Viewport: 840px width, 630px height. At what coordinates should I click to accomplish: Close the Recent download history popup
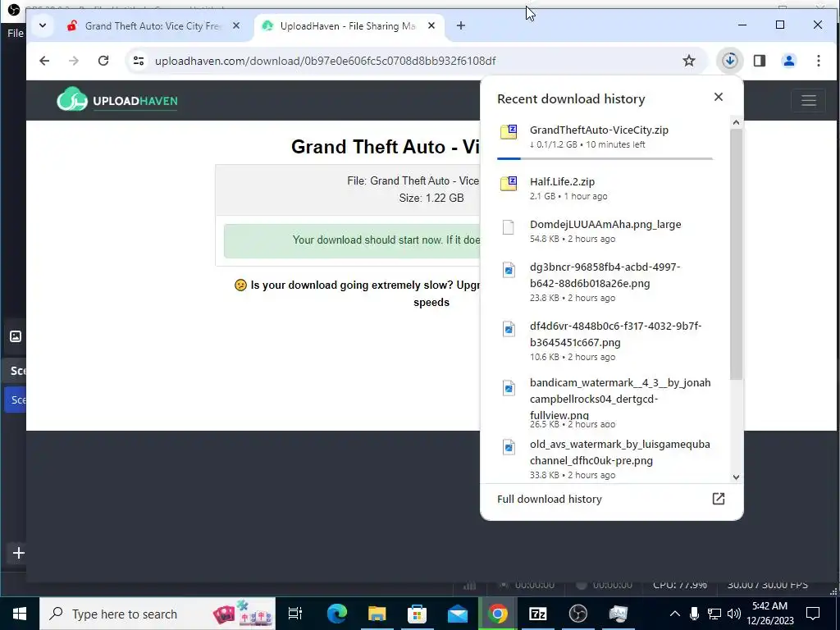click(719, 97)
